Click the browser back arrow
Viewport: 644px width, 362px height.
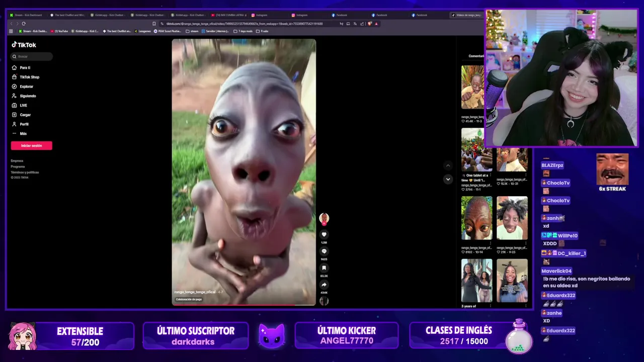11,24
